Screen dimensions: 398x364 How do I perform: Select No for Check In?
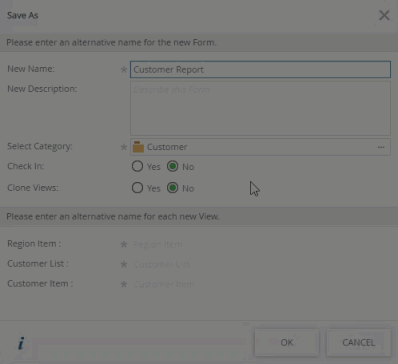[x=172, y=166]
